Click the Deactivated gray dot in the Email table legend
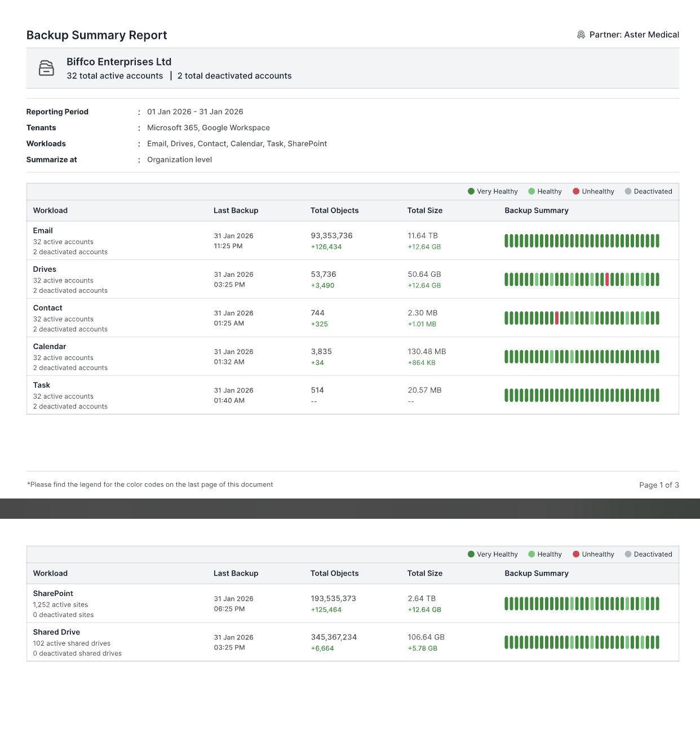This screenshot has height=750, width=700. click(x=628, y=191)
